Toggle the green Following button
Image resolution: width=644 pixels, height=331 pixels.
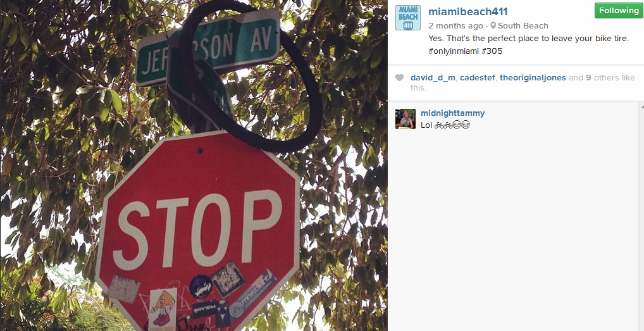[619, 11]
